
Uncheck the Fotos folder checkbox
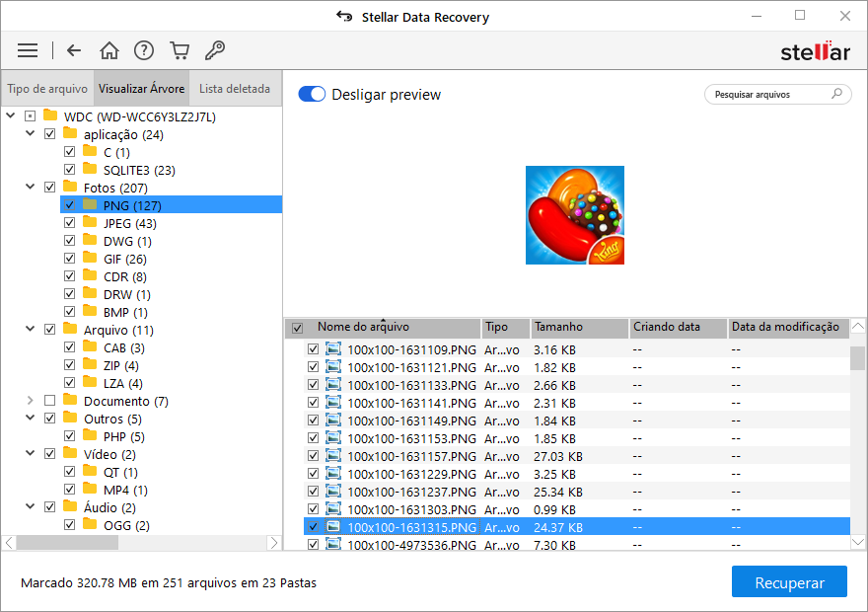click(50, 188)
